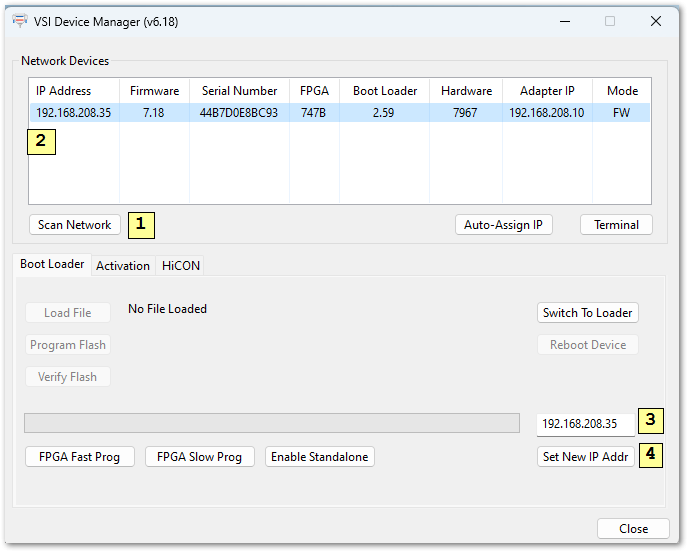This screenshot has height=552, width=688.
Task: Sort by Serial Number column header
Action: point(240,91)
